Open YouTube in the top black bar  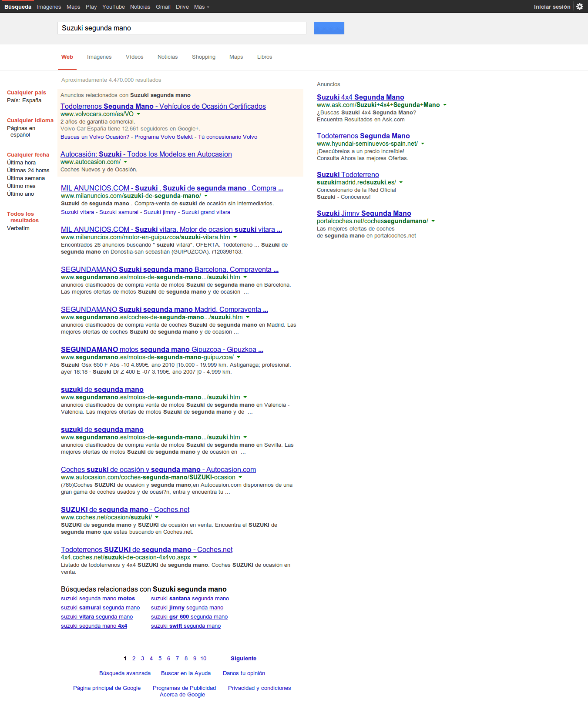[114, 7]
